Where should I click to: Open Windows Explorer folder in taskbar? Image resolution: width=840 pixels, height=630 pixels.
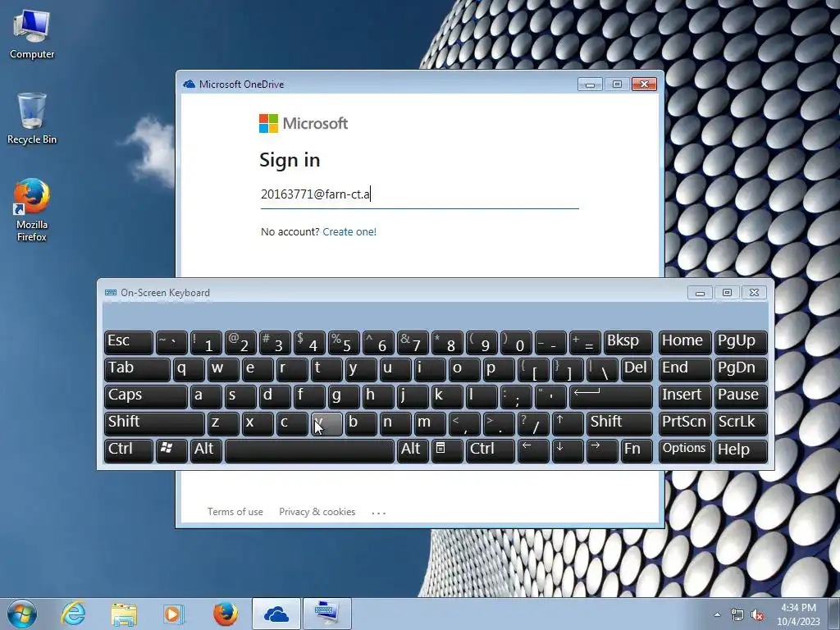pyautogui.click(x=124, y=614)
